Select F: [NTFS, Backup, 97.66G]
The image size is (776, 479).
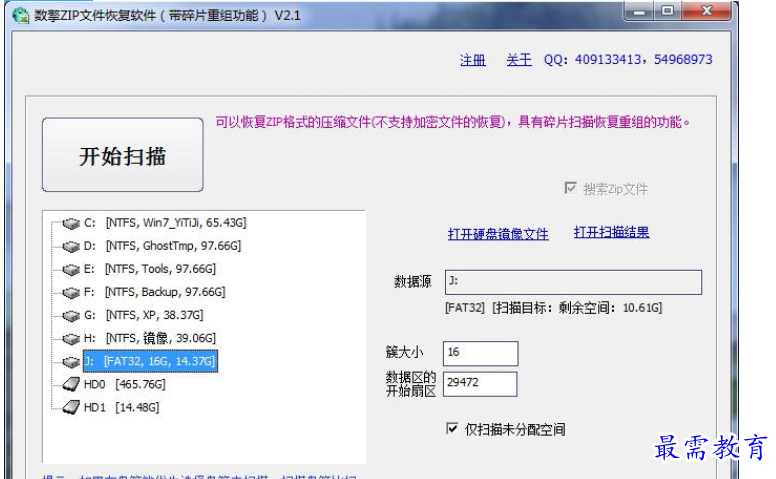coord(154,292)
